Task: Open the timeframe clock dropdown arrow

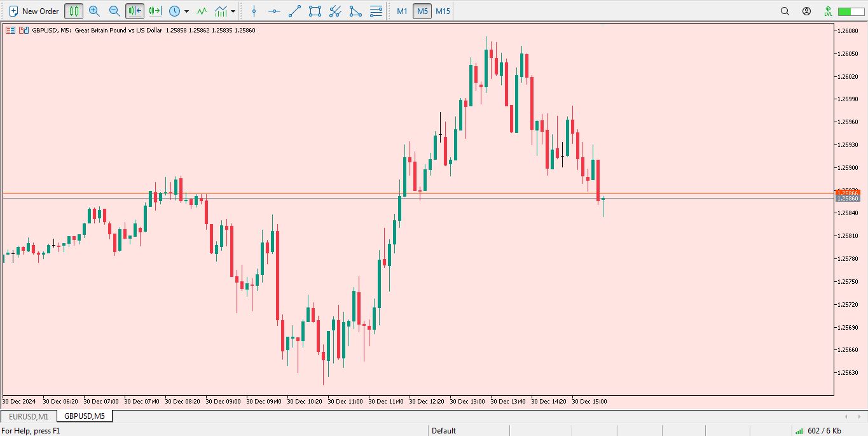Action: 186,11
